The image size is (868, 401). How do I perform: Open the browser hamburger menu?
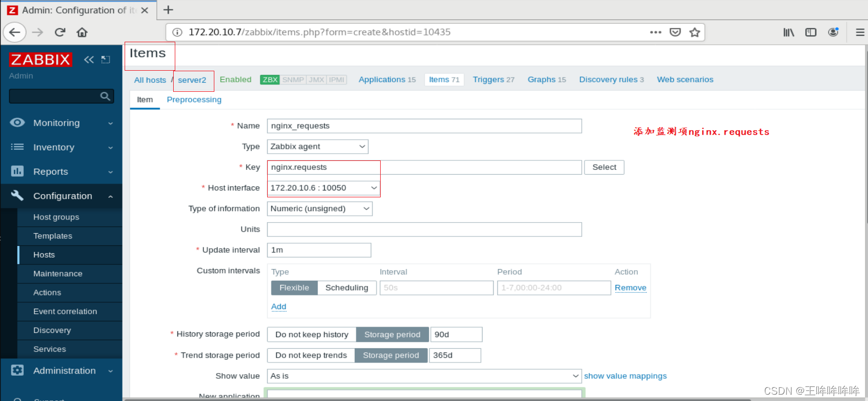pos(860,32)
